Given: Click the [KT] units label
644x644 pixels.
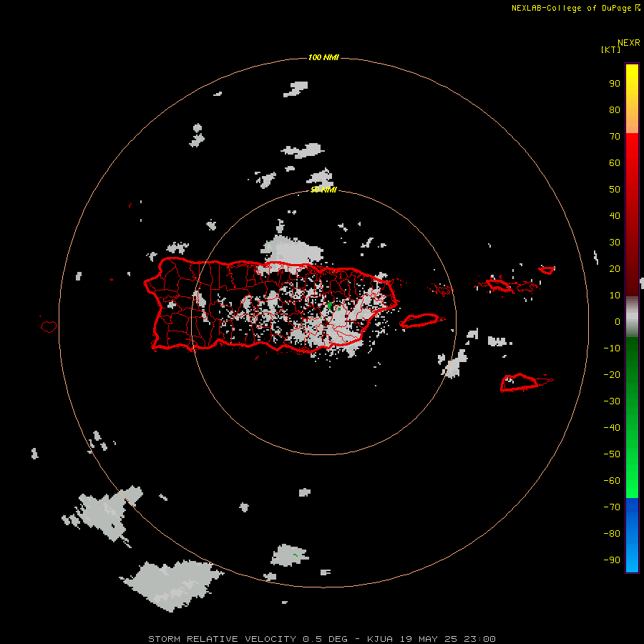Looking at the screenshot, I should pyautogui.click(x=610, y=49).
